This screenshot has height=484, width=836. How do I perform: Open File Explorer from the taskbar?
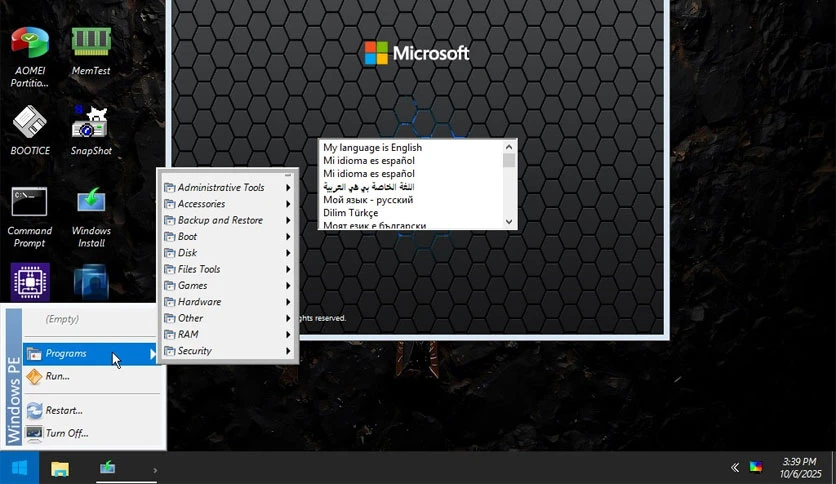pos(60,469)
